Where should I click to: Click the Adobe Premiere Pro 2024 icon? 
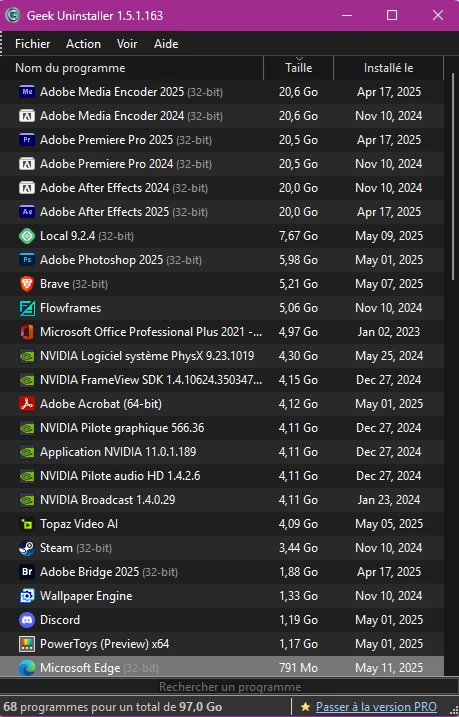pyautogui.click(x=27, y=164)
